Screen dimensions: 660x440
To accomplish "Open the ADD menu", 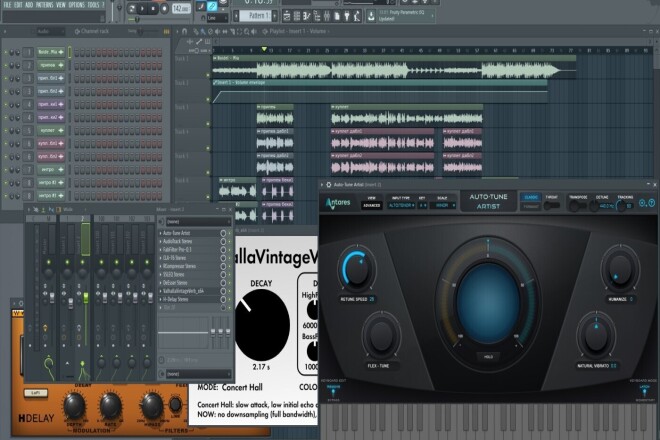I will click(29, 5).
